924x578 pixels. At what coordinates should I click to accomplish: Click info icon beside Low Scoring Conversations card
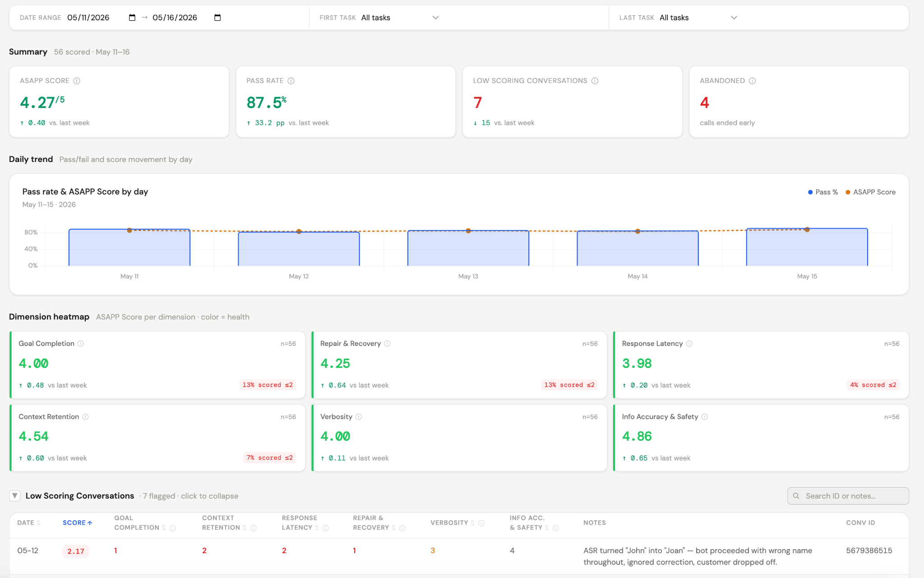595,81
